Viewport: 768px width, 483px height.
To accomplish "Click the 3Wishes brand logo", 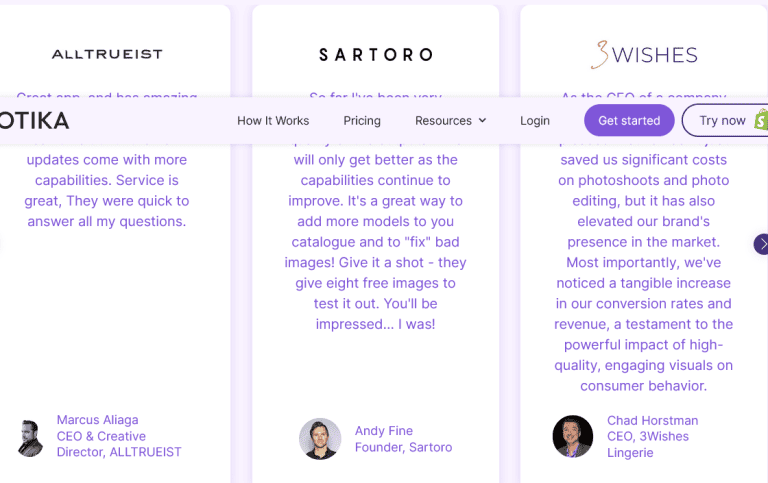I will point(643,54).
